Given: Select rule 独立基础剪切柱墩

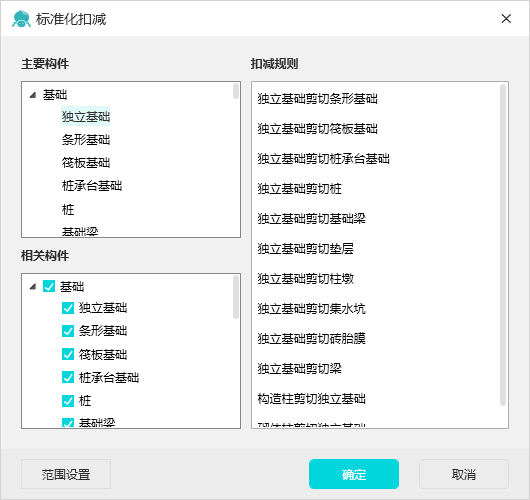Looking at the screenshot, I should pos(306,279).
